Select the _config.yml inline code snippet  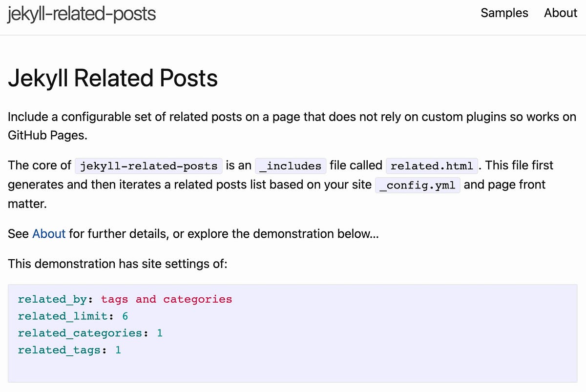pyautogui.click(x=418, y=185)
